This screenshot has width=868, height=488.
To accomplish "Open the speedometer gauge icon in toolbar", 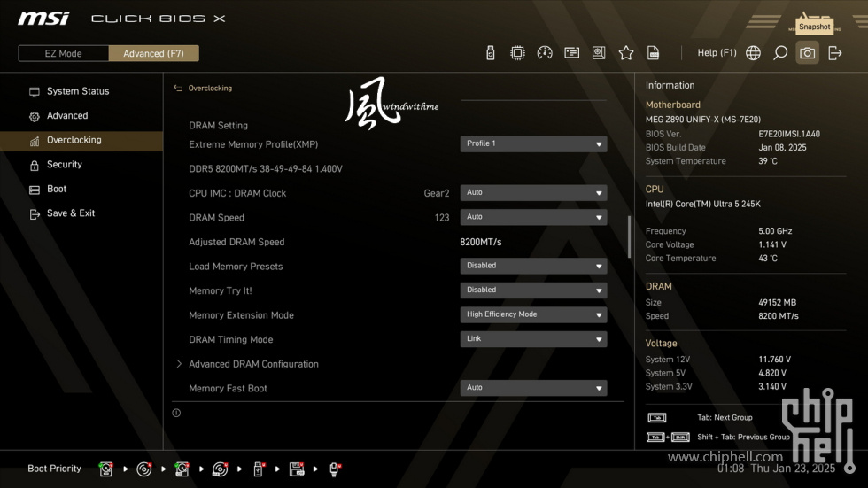I will pos(545,53).
